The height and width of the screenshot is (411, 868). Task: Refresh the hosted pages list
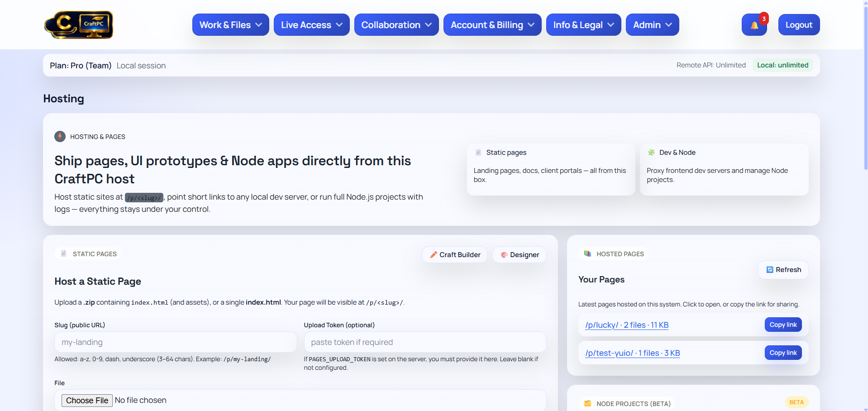(x=783, y=270)
